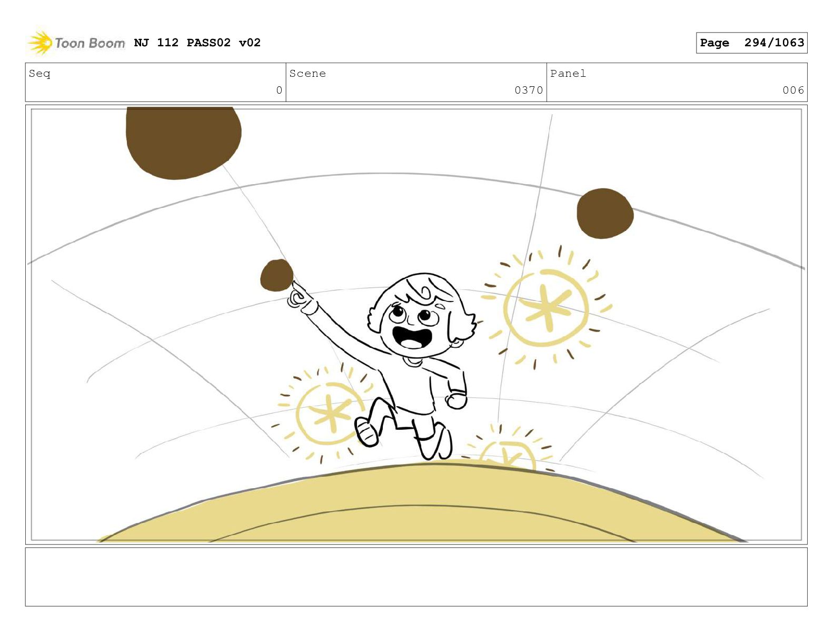Select the 'NJ 112 PASS02 v02' title text

[x=197, y=43]
